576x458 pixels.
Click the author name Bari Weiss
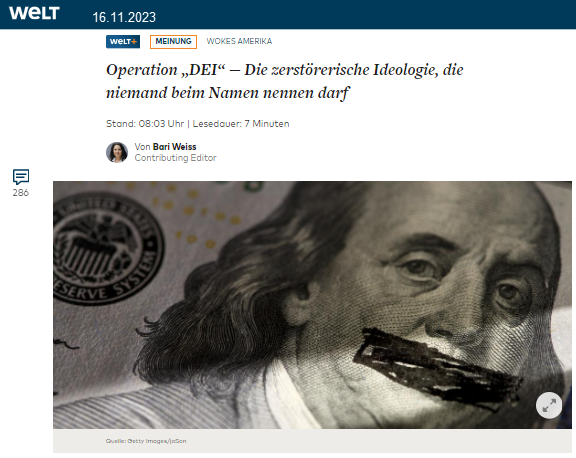[x=174, y=147]
